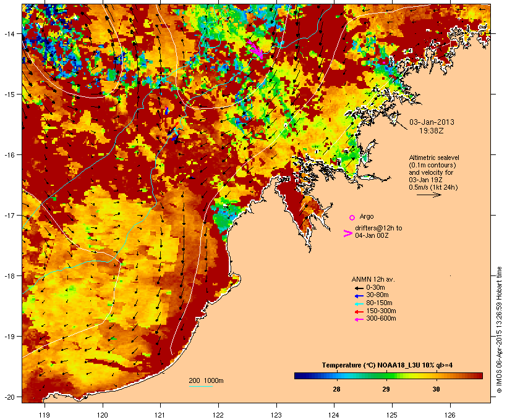The image size is (507, 420).
Task: Click the 'and velocity for' text
Action: coord(431,172)
